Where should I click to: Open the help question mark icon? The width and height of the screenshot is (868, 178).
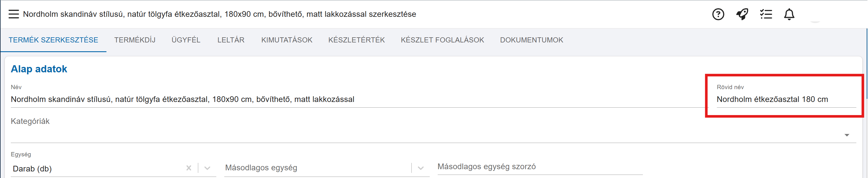(x=718, y=14)
